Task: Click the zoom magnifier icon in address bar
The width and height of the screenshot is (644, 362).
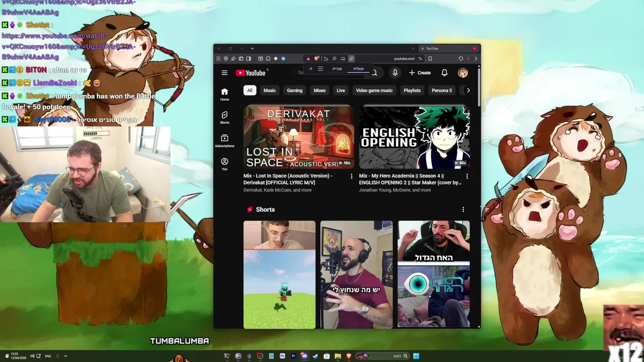Action: tap(334, 59)
